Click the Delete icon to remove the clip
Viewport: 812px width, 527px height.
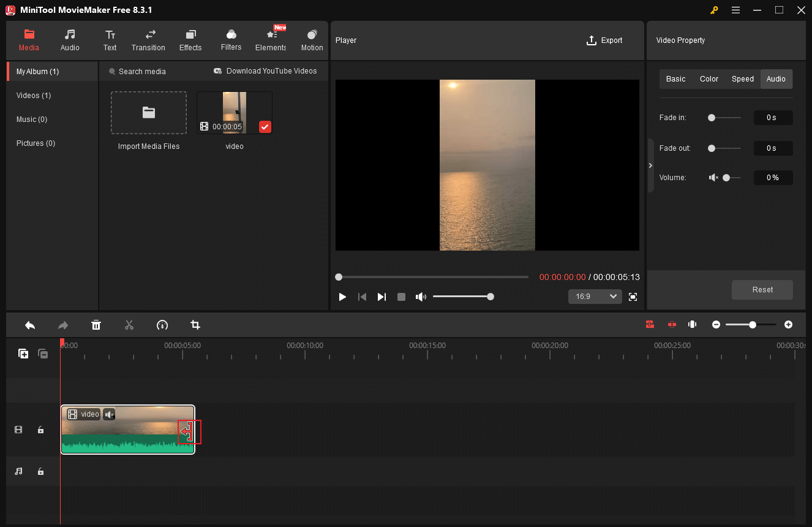point(96,325)
